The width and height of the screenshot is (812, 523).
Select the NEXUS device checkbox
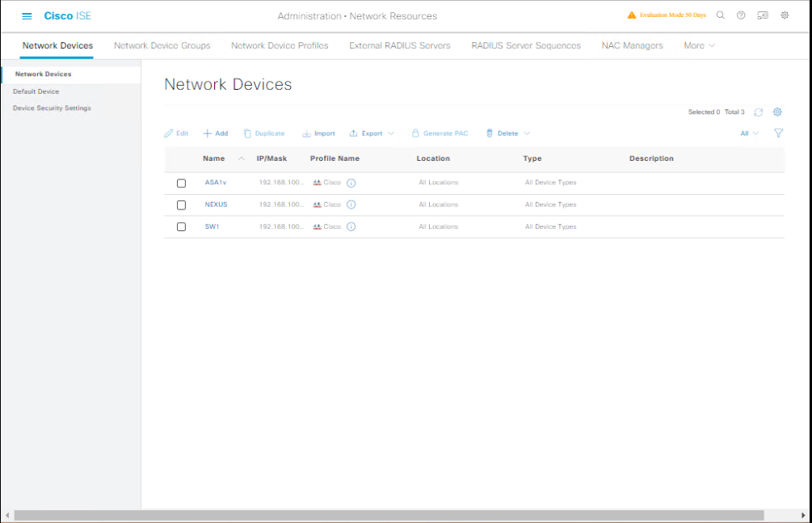click(x=181, y=205)
